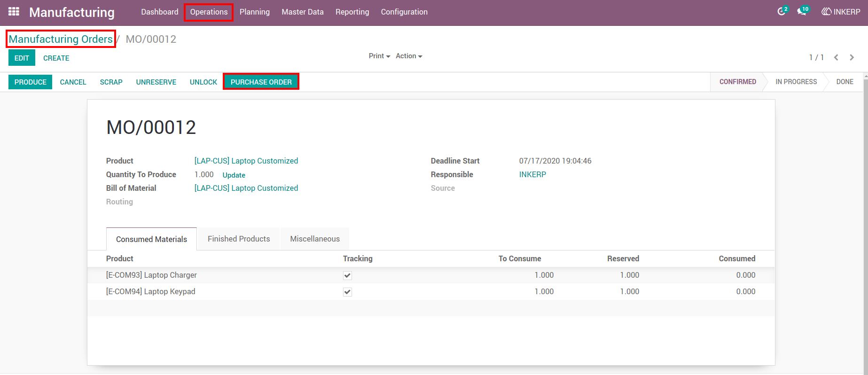Click the Create button

point(56,58)
